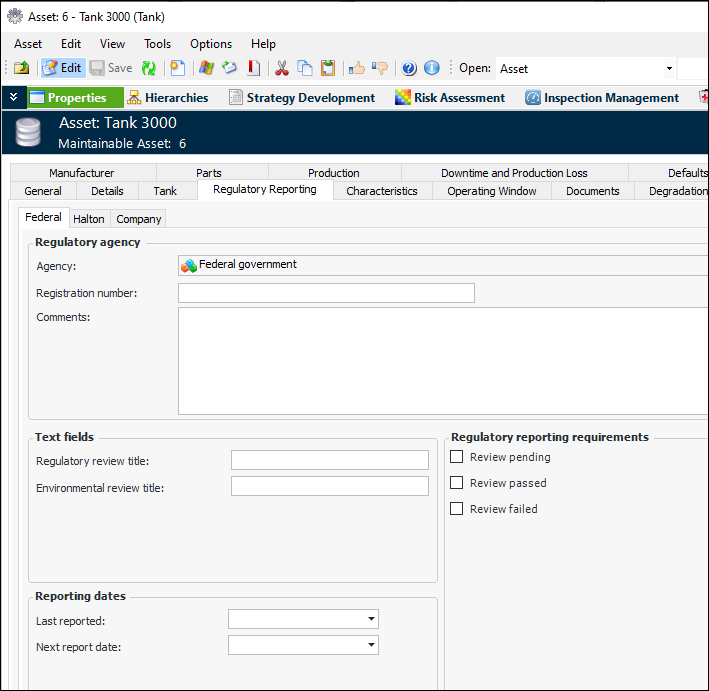Click the thumbs down icon
This screenshot has height=691, width=709.
coord(380,68)
